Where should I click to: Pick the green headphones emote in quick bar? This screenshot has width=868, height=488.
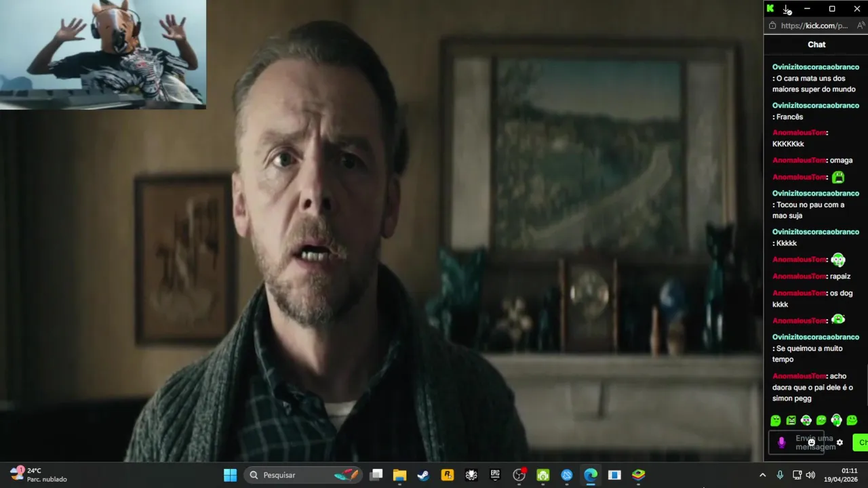click(x=836, y=420)
